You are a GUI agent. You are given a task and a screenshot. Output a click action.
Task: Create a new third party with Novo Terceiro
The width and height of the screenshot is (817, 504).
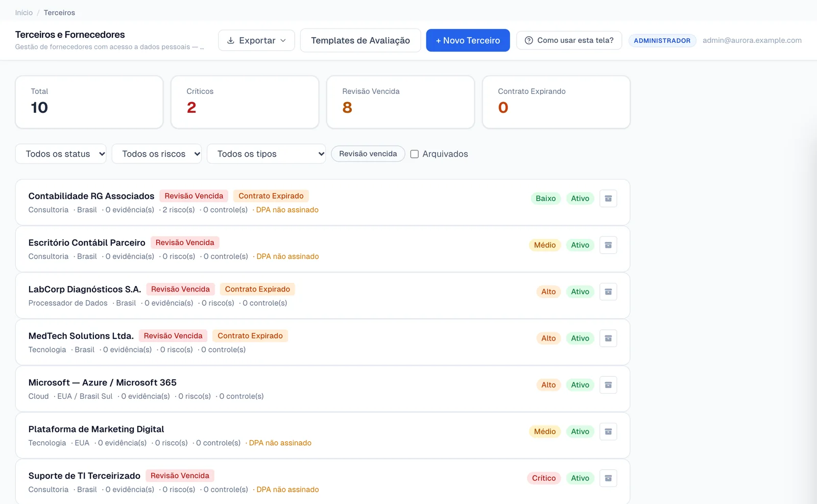point(468,40)
